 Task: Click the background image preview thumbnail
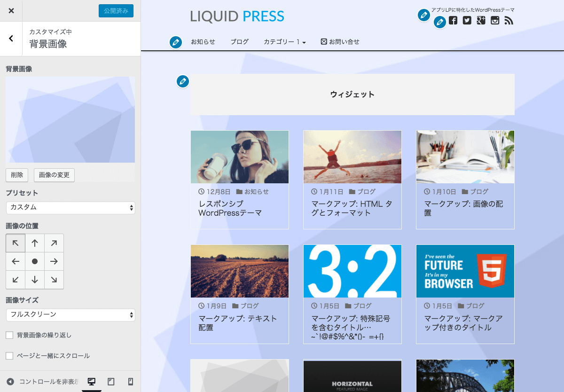70,119
